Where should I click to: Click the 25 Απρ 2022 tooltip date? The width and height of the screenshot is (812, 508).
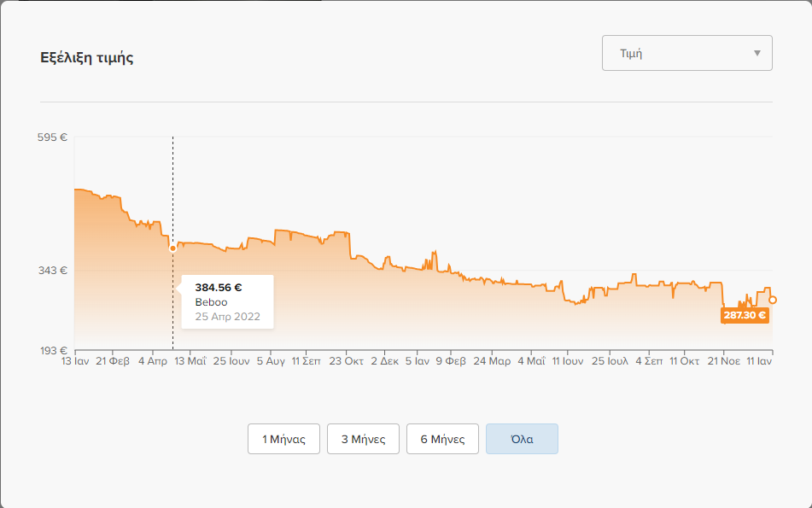click(227, 317)
